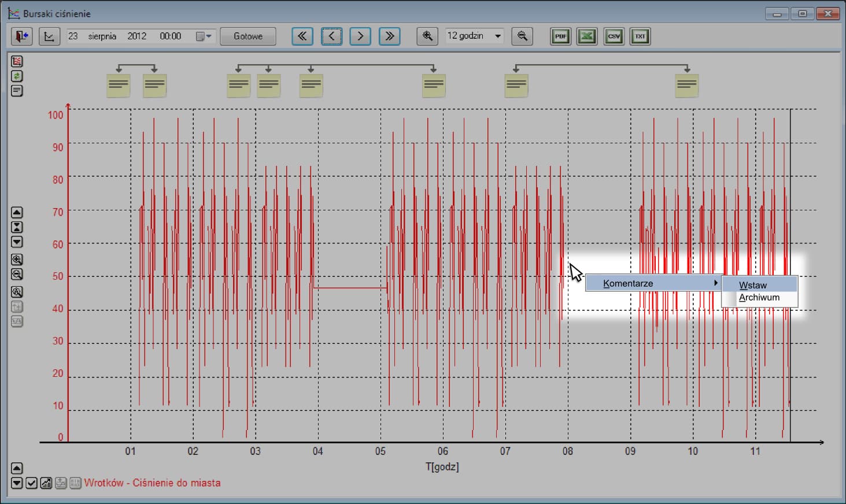
Task: Click the vertical zoom-out magnifier beside Y axis
Action: 17,274
